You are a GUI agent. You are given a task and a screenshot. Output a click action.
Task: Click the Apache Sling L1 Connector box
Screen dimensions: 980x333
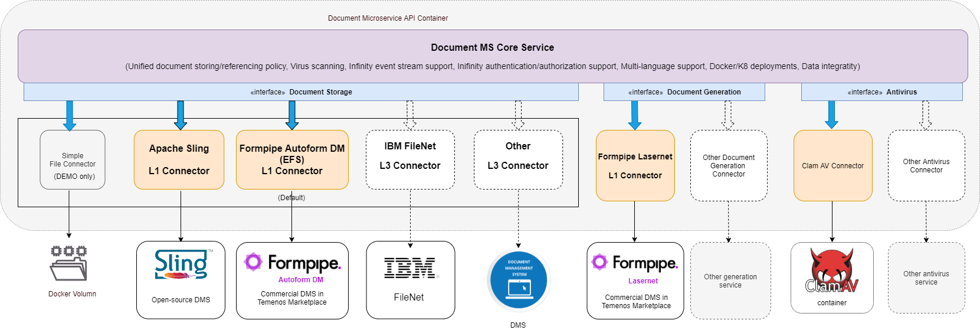tap(179, 160)
